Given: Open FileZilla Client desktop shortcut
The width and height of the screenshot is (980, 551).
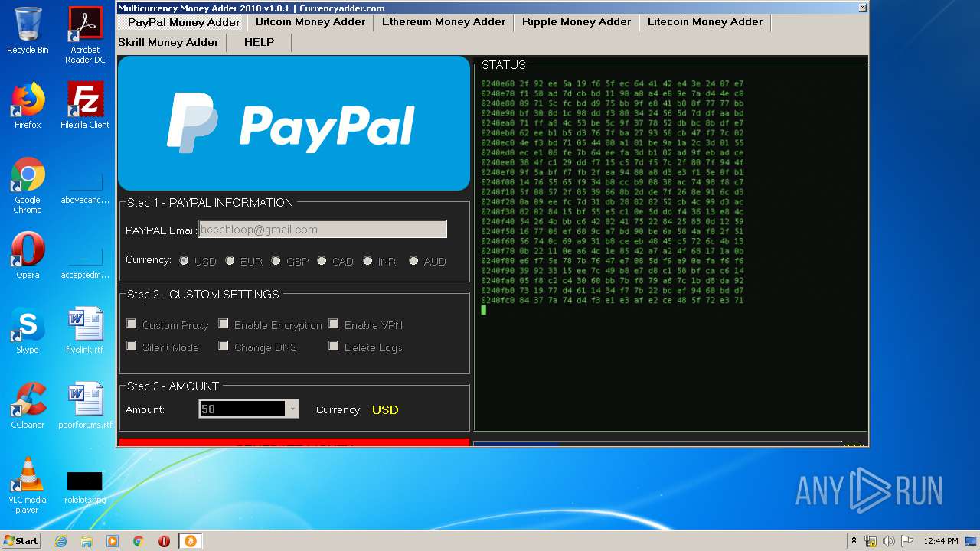Looking at the screenshot, I should (x=85, y=106).
